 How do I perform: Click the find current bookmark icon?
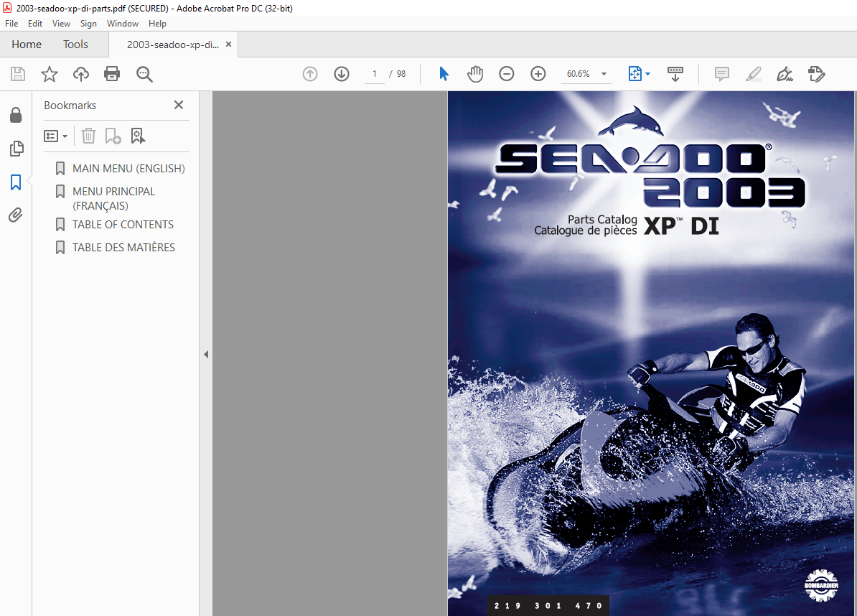[x=139, y=136]
